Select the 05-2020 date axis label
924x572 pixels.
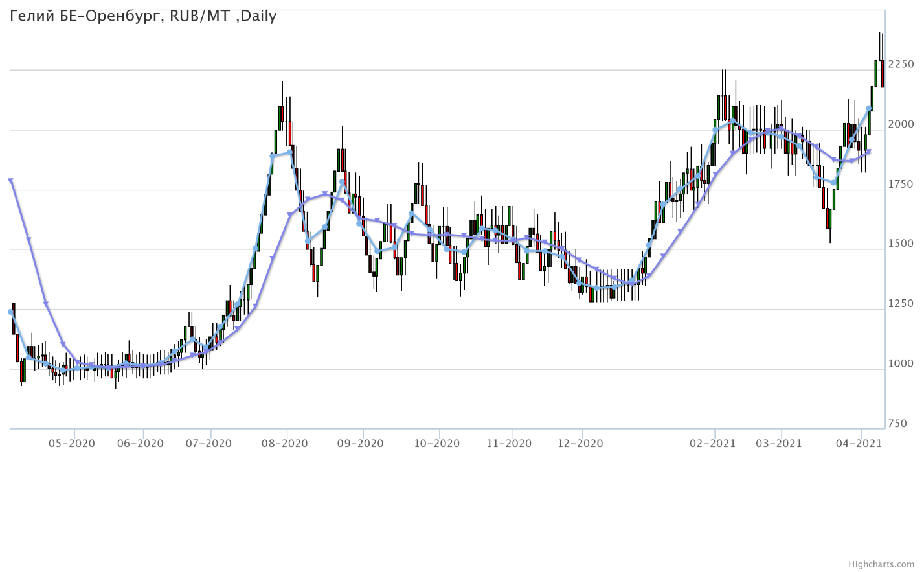pyautogui.click(x=72, y=444)
